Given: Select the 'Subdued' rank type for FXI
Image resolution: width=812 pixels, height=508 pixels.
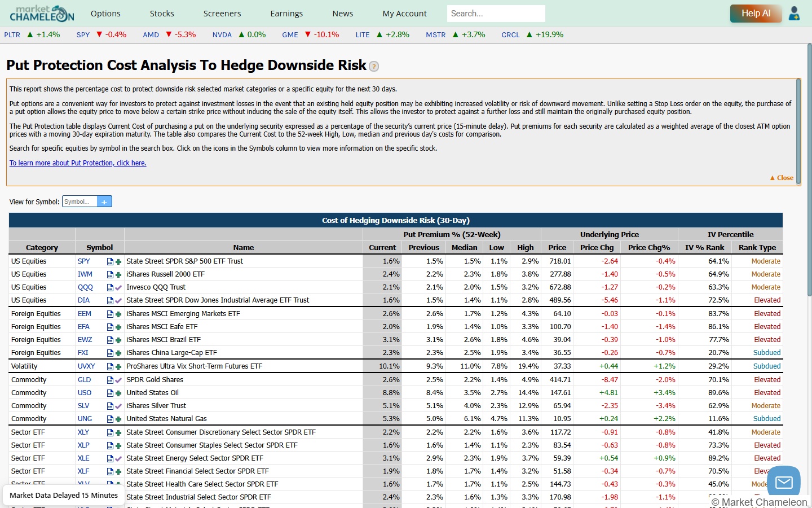Looking at the screenshot, I should 767,353.
